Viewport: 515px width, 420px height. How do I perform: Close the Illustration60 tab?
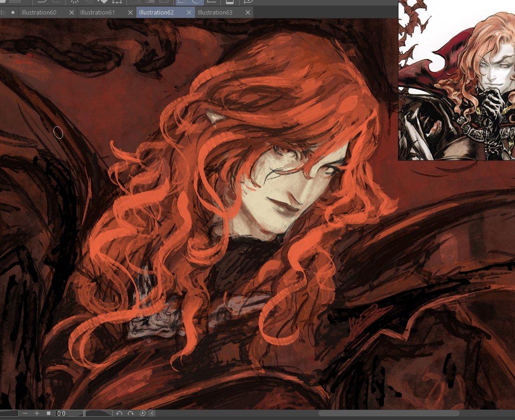click(x=71, y=13)
